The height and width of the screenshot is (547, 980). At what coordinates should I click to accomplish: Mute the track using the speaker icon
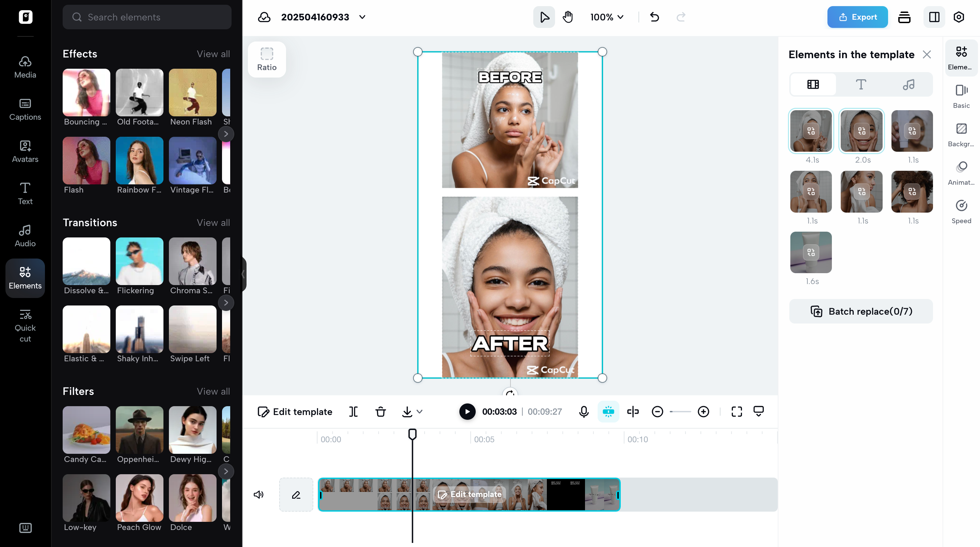[259, 495]
